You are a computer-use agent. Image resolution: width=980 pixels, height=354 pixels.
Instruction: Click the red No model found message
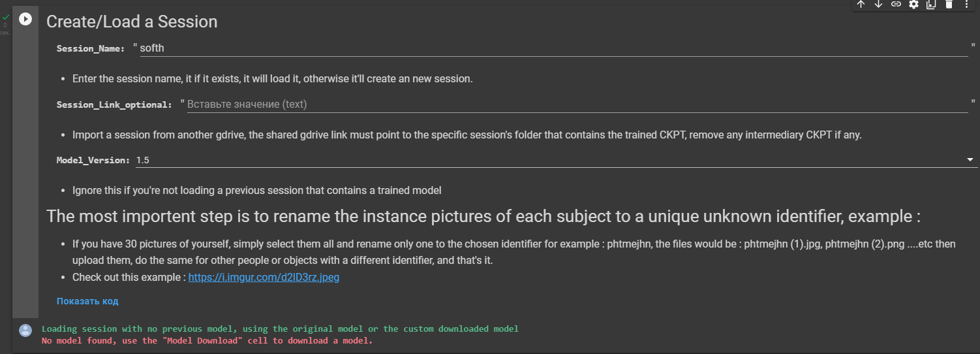pyautogui.click(x=207, y=341)
